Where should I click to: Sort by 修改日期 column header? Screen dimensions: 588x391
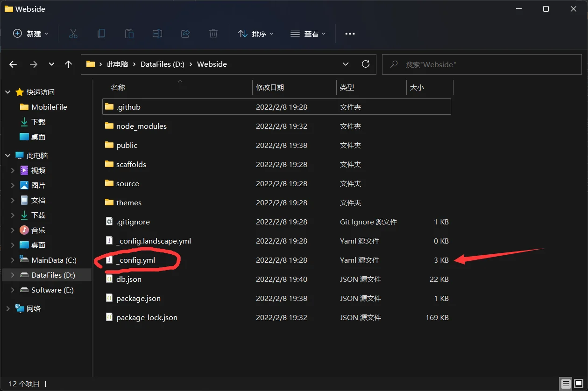(x=270, y=87)
